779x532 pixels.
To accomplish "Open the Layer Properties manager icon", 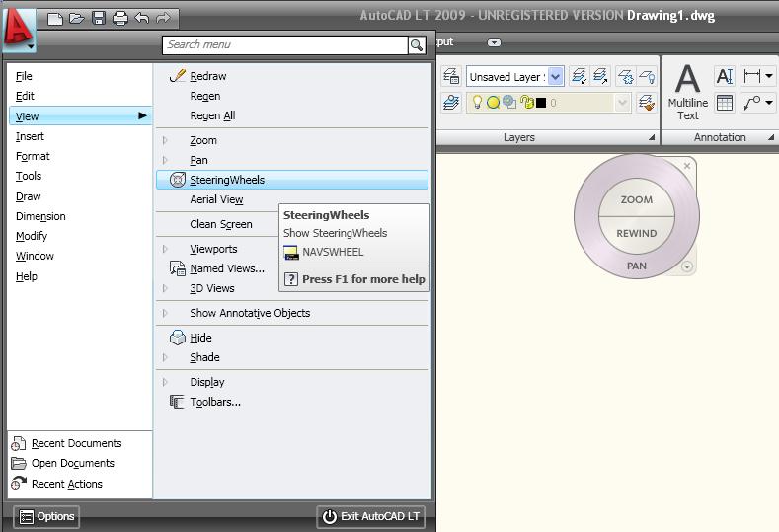I will pyautogui.click(x=451, y=77).
